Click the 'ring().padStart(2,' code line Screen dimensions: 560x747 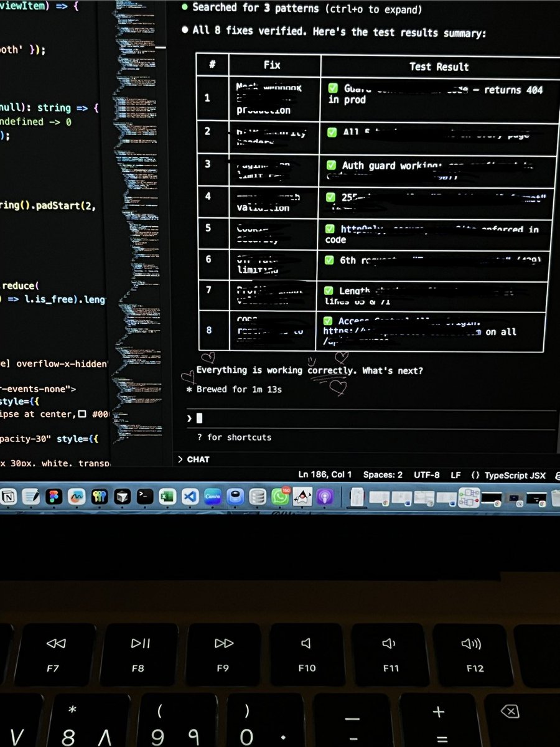47,206
